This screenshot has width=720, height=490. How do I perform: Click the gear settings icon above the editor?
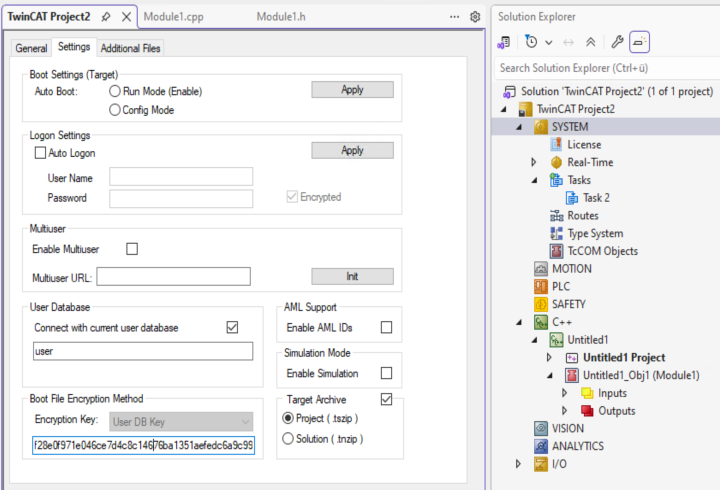pyautogui.click(x=475, y=17)
